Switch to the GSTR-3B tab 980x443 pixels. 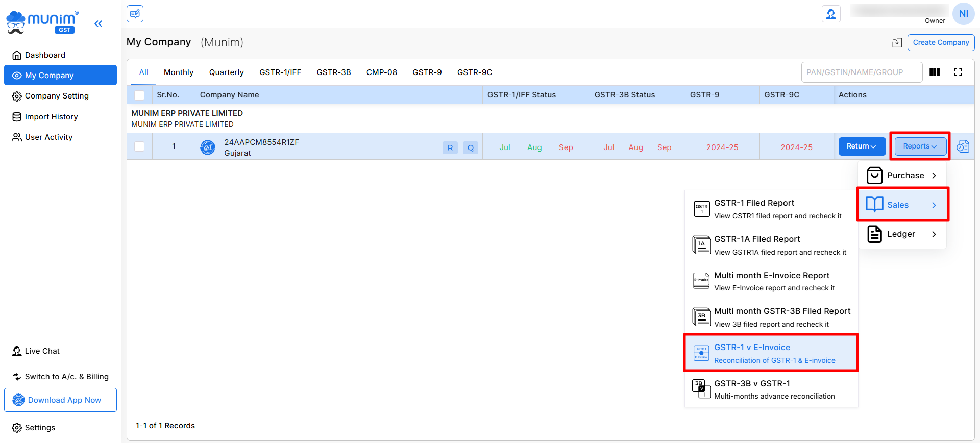pos(334,72)
